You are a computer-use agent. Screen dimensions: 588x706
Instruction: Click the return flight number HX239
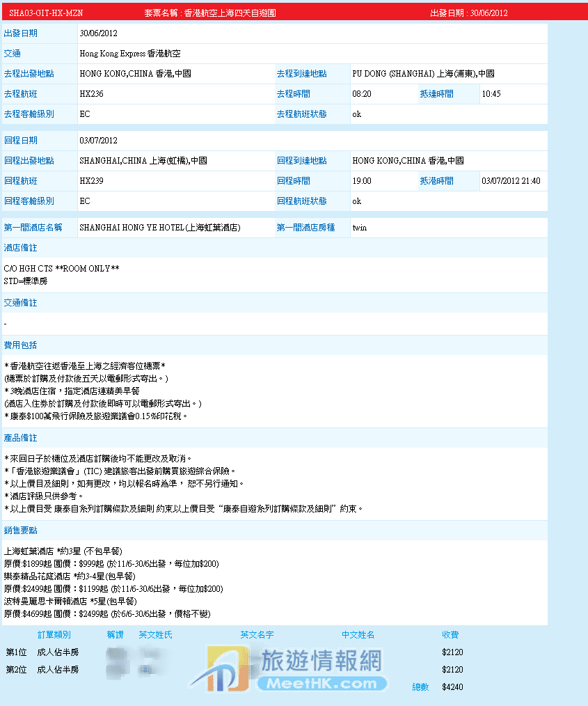(x=91, y=181)
